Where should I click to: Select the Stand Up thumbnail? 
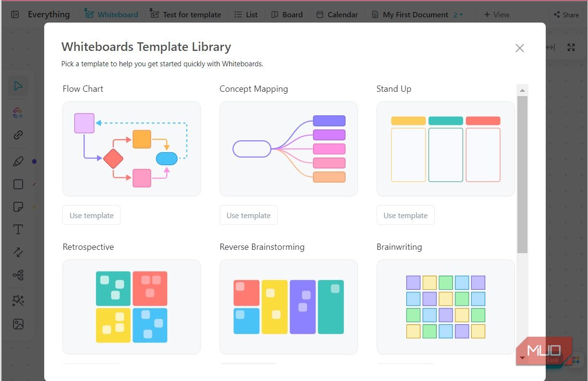(x=446, y=149)
